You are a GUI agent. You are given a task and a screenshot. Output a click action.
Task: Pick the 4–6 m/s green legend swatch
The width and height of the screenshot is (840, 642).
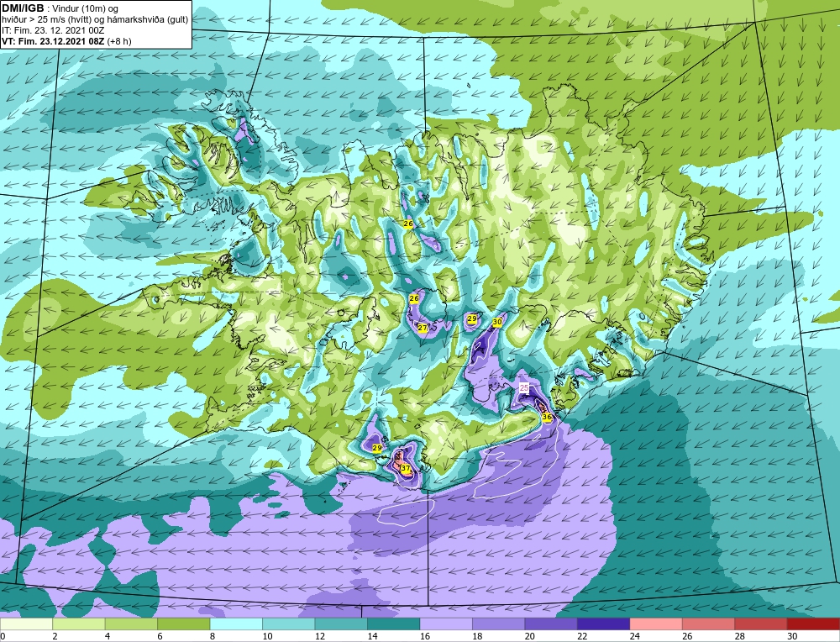coord(131,624)
